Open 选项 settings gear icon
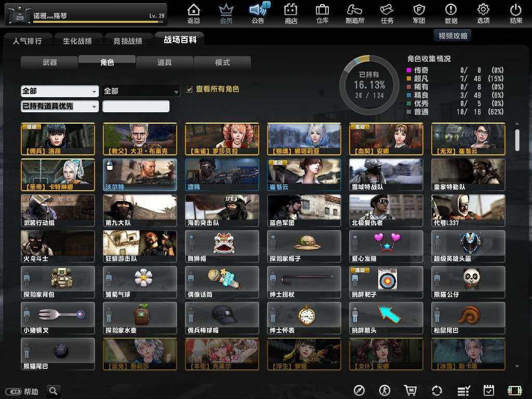Viewport: 532px width, 399px height. 483,14
